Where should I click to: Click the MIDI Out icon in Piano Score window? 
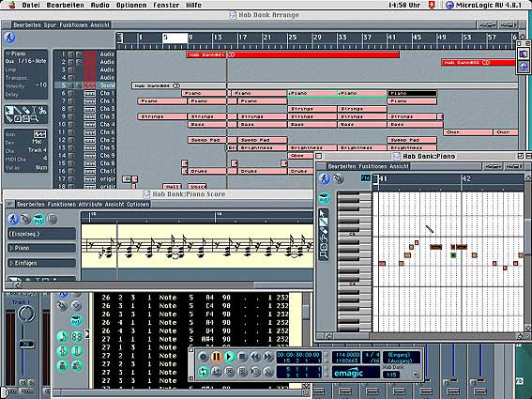point(38,219)
